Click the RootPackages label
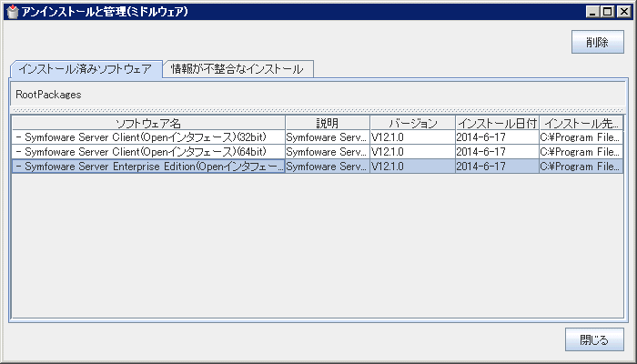Image resolution: width=637 pixels, height=364 pixels. coord(48,95)
